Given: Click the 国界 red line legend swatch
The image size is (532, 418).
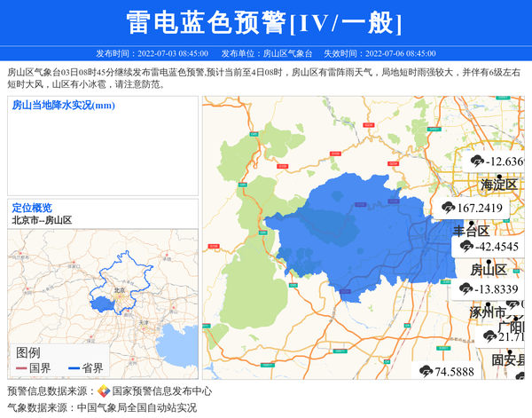Looking at the screenshot, I should point(21,368).
